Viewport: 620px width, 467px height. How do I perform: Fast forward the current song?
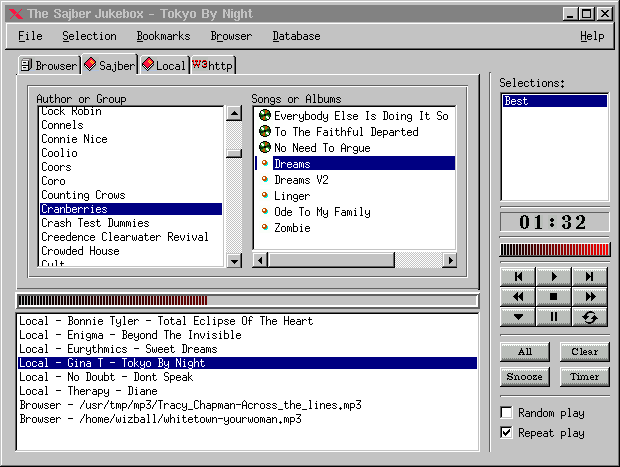point(590,297)
